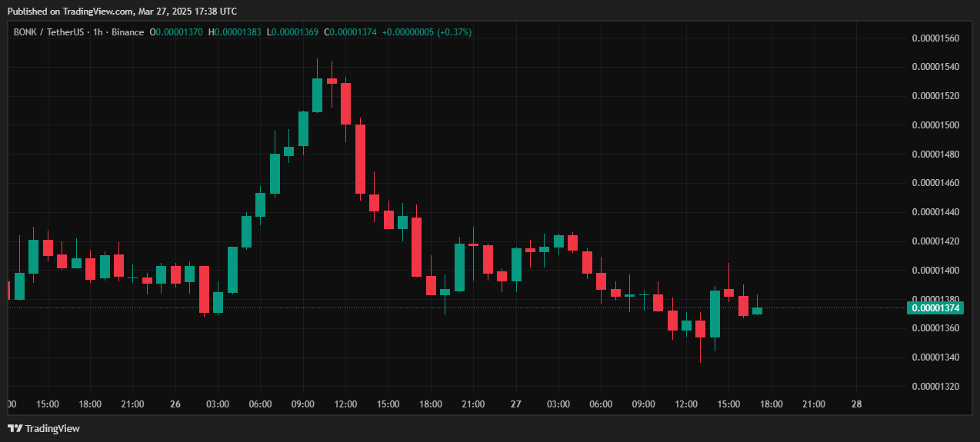Select the High value 0.00001383 in legend
980x442 pixels.
click(x=237, y=32)
